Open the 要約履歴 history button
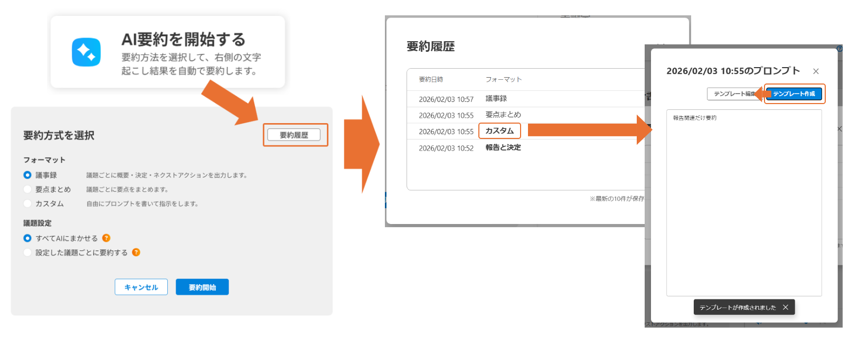The height and width of the screenshot is (354, 868). [294, 135]
